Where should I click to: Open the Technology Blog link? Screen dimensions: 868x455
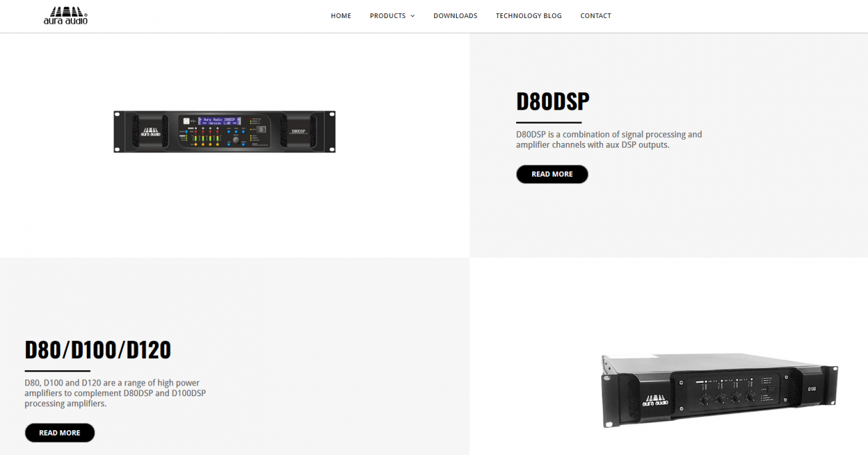coord(528,15)
